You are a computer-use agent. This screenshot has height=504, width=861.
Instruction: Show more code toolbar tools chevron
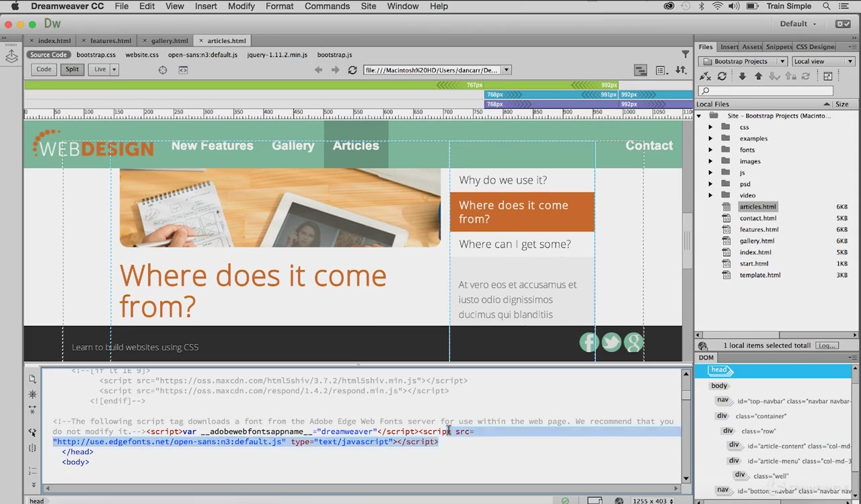coord(33,485)
